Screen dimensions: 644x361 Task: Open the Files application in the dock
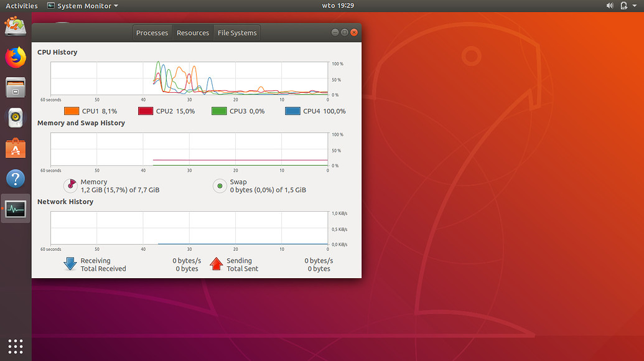coord(14,87)
